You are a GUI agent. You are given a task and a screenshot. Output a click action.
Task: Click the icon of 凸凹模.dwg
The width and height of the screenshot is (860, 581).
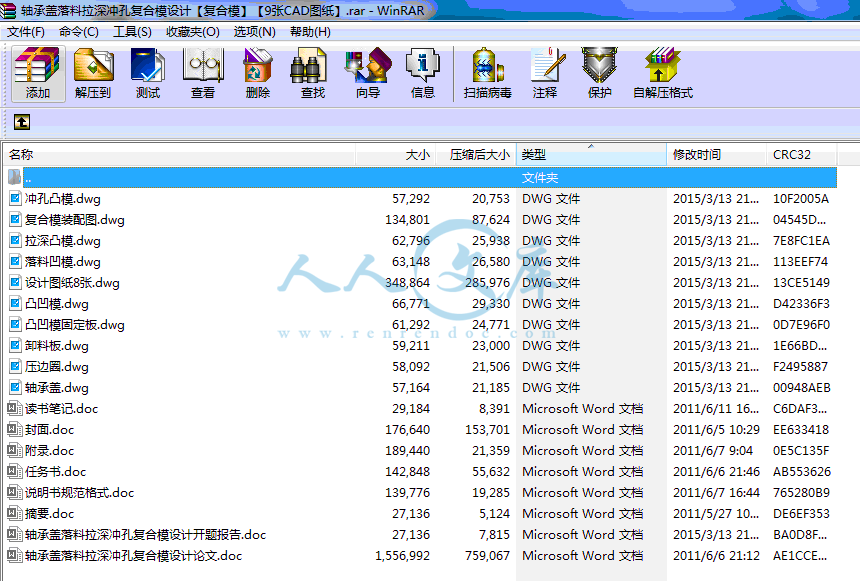pyautogui.click(x=15, y=303)
